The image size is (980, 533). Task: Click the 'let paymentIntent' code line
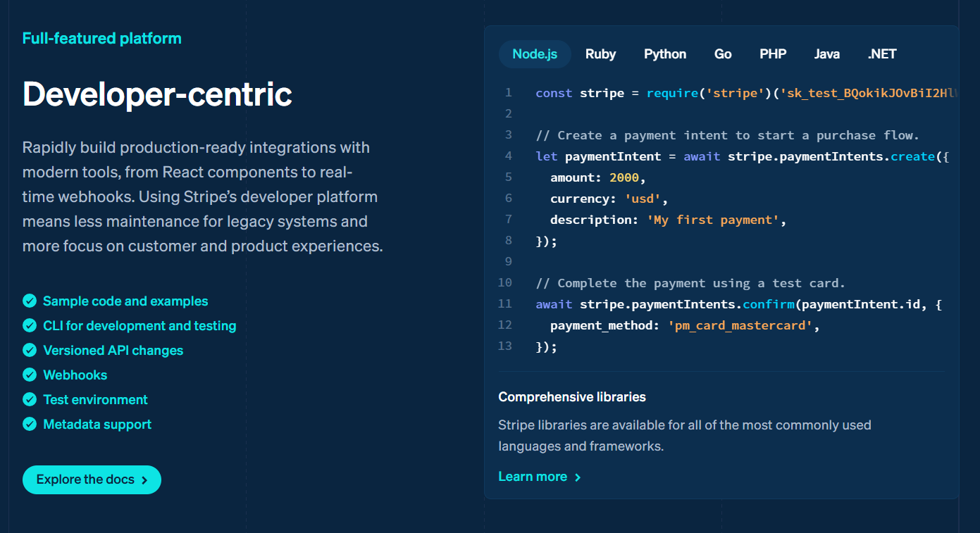tap(743, 156)
